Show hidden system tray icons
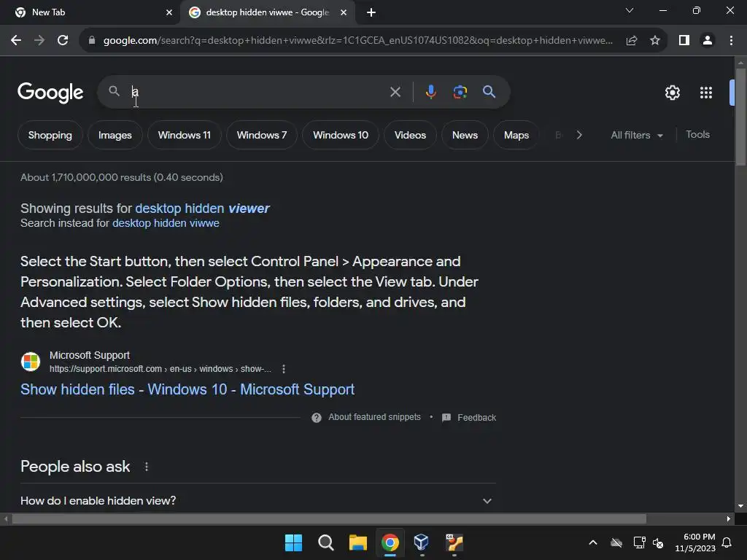The image size is (747, 560). coord(593,542)
